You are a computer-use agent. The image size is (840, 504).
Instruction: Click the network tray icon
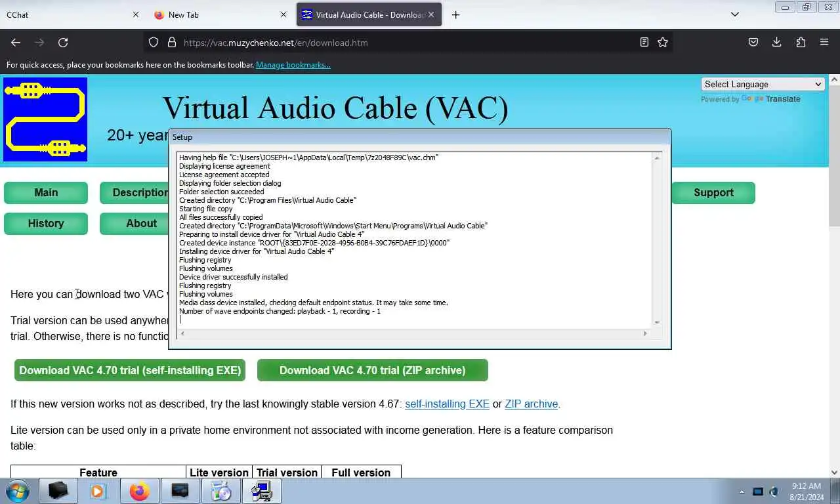pyautogui.click(x=758, y=492)
